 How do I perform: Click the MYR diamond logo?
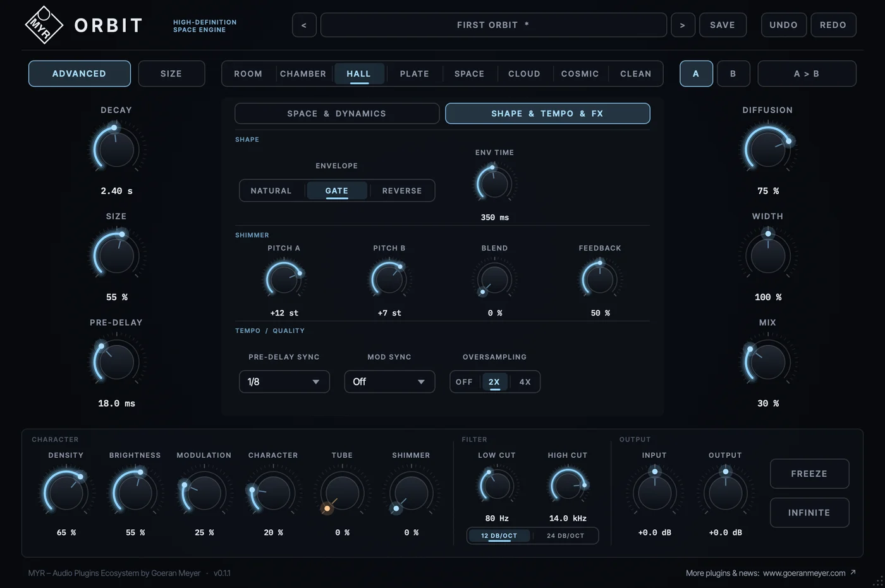[44, 25]
